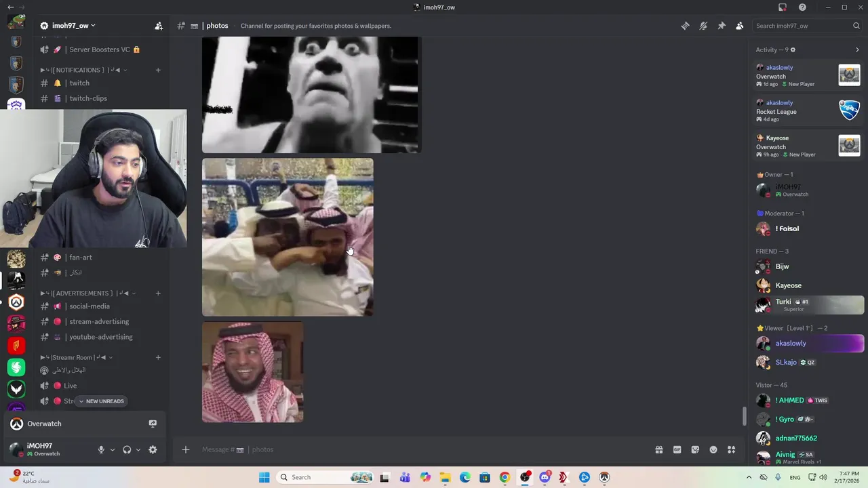The image size is (868, 488).
Task: Deafen with the headphones button
Action: (127, 449)
